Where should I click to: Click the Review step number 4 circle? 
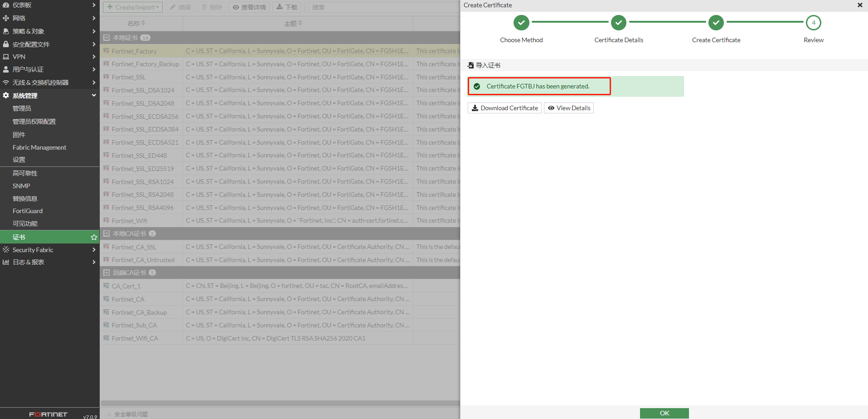click(x=814, y=22)
